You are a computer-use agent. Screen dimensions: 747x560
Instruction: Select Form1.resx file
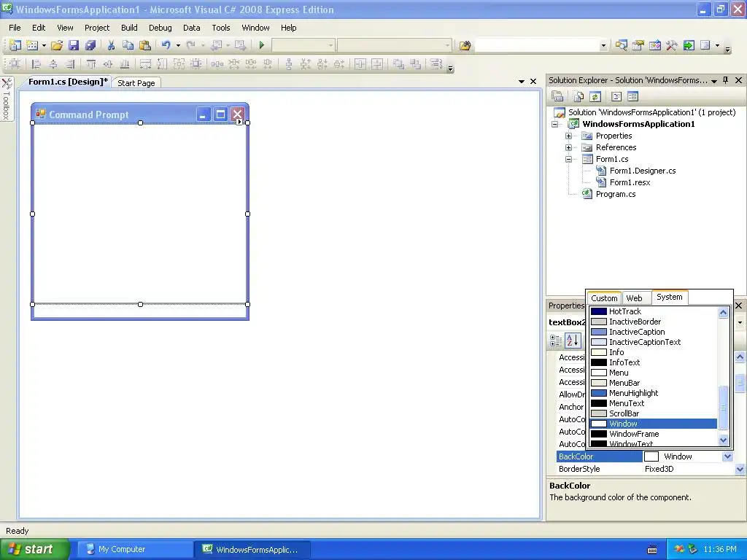click(x=630, y=182)
